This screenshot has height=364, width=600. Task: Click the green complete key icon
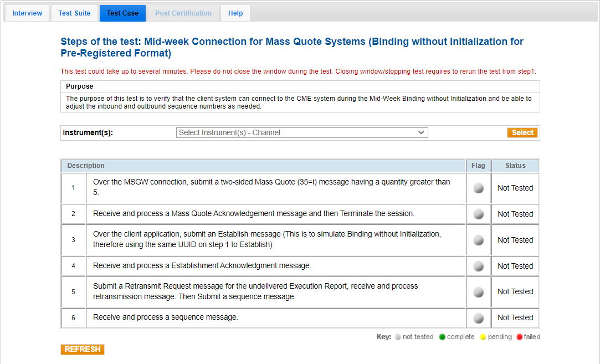442,337
